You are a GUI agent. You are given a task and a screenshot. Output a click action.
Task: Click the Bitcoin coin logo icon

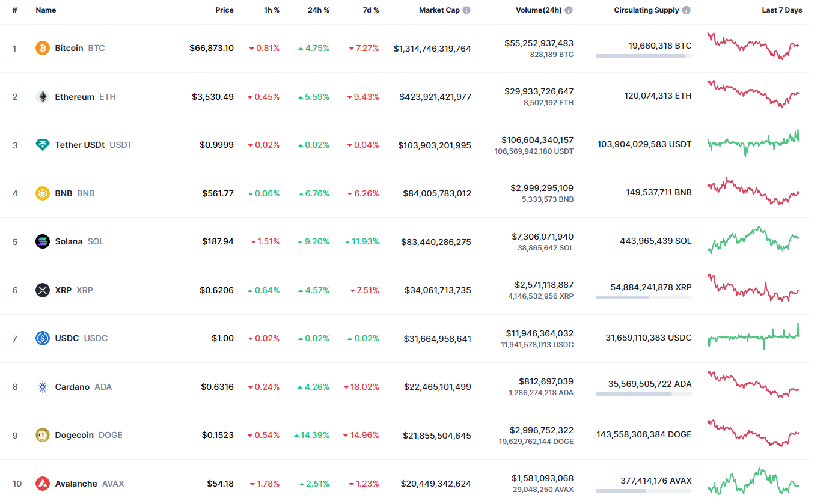(43, 48)
